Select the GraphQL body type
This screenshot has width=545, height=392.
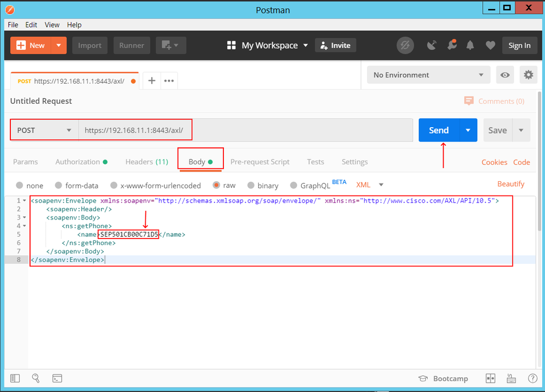click(x=294, y=185)
